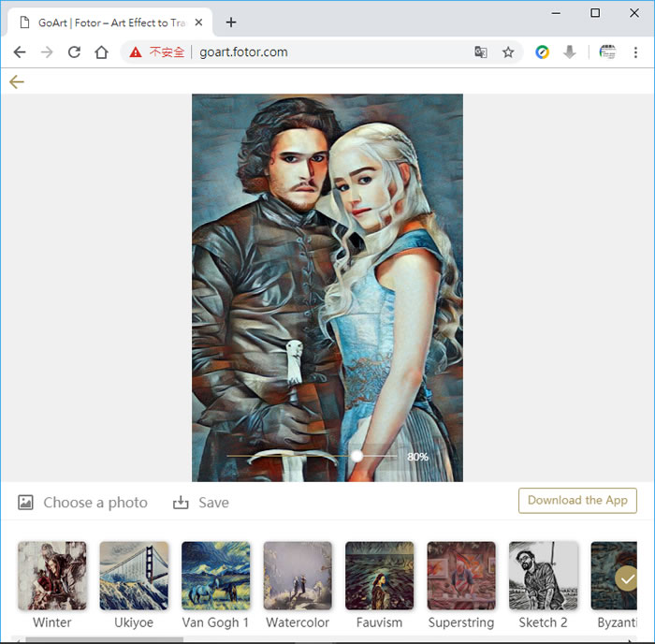Apply the Ukiyoe art style
655x644 pixels.
tap(134, 576)
